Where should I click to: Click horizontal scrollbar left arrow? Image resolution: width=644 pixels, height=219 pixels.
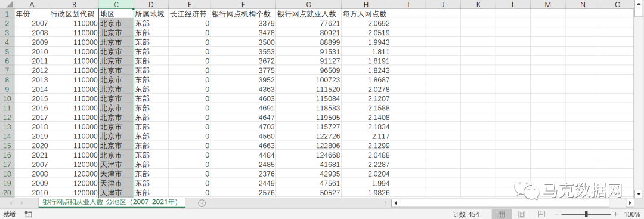click(x=395, y=203)
